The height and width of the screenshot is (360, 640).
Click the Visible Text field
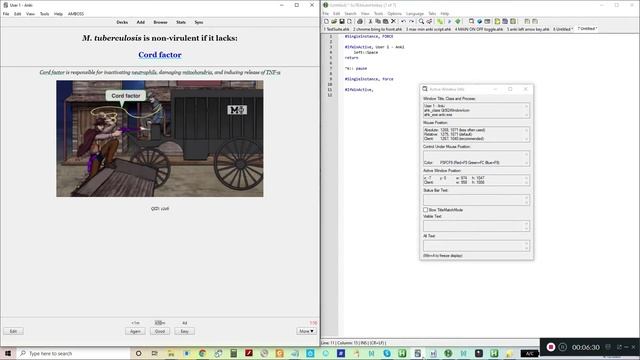click(476, 226)
